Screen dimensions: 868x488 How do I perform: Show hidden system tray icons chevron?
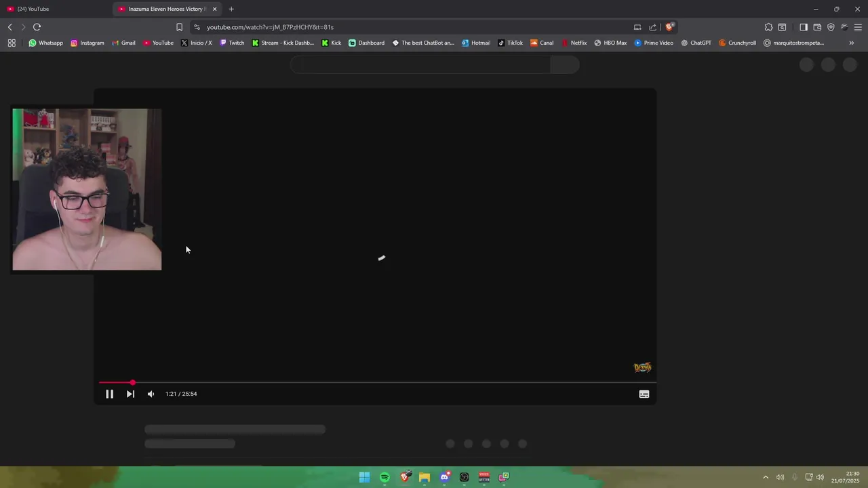point(766,477)
